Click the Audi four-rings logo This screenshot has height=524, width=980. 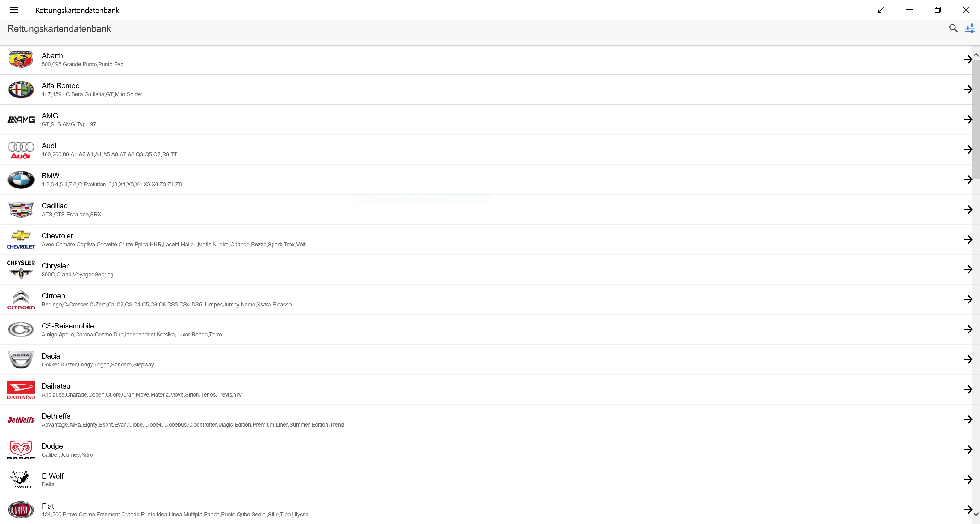coord(21,150)
